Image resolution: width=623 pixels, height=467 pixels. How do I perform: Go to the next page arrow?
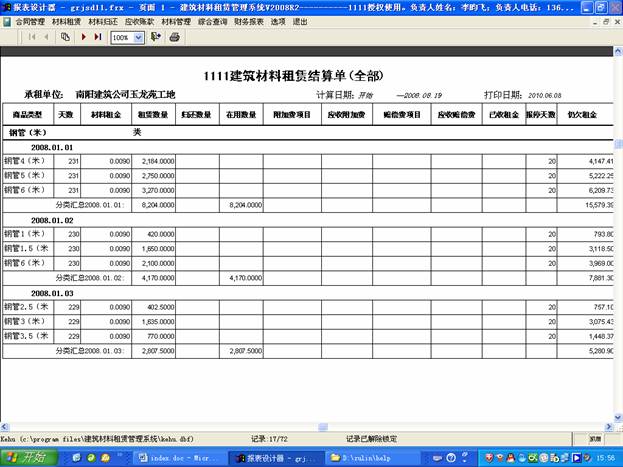[83, 36]
